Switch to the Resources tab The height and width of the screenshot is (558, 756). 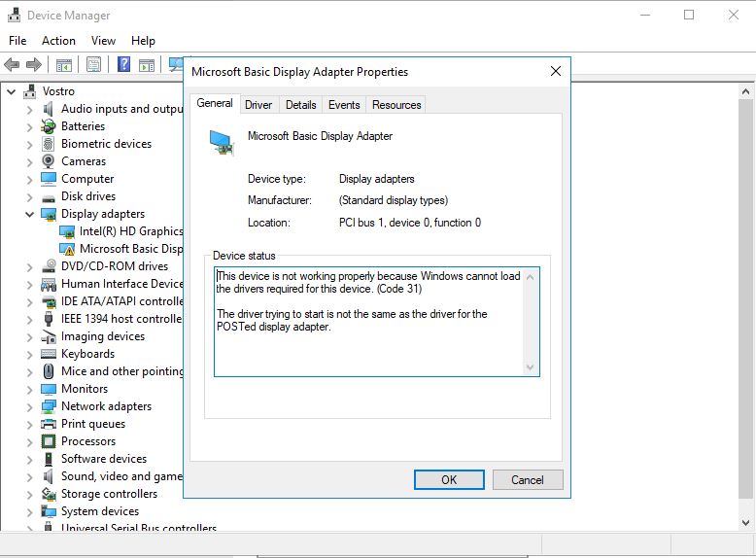[396, 105]
